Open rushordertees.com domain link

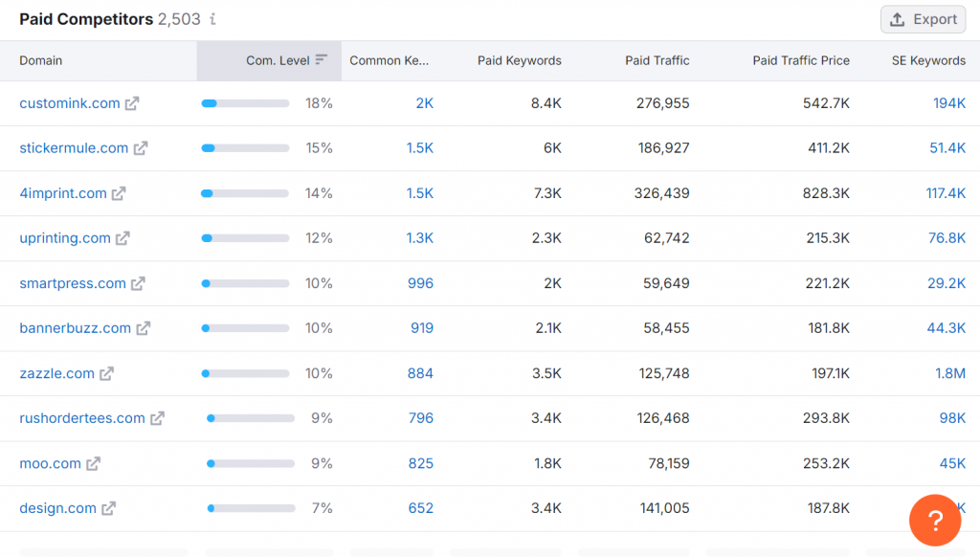pyautogui.click(x=82, y=418)
